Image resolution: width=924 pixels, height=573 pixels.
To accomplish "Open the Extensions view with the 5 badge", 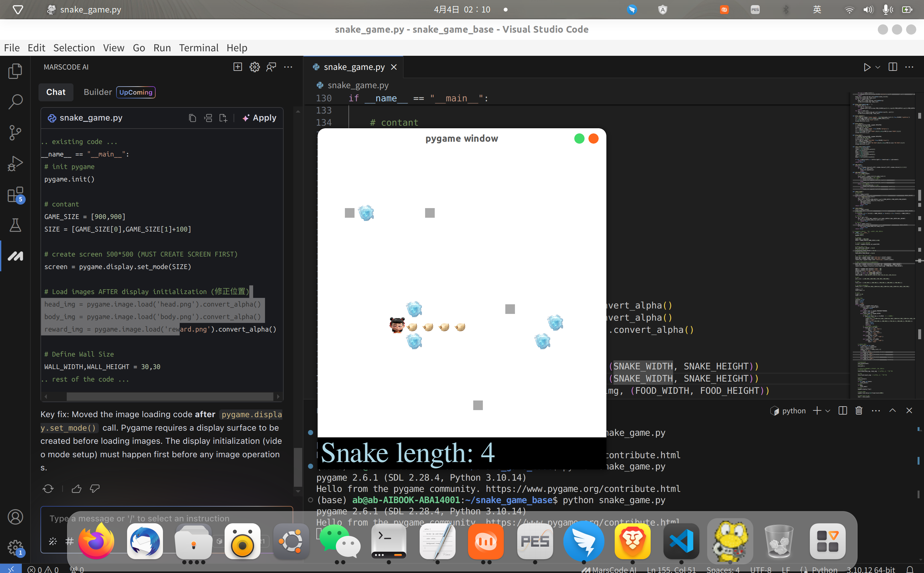I will coord(15,195).
